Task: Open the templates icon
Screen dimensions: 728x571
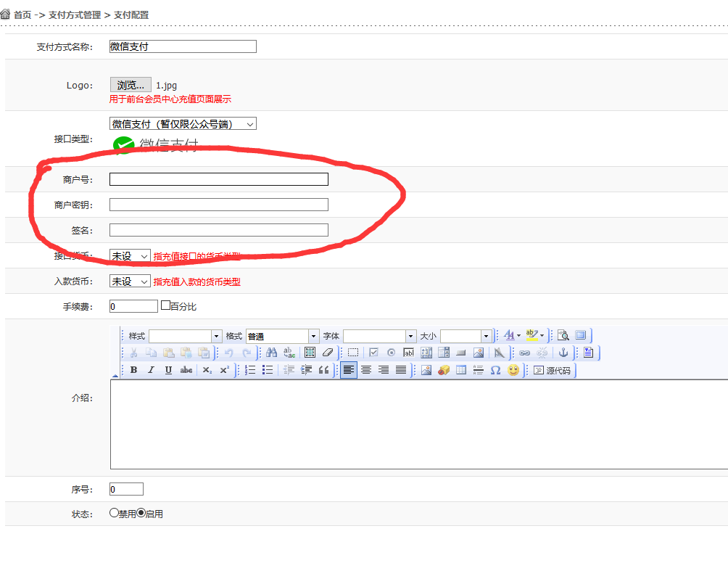Action: 588,353
